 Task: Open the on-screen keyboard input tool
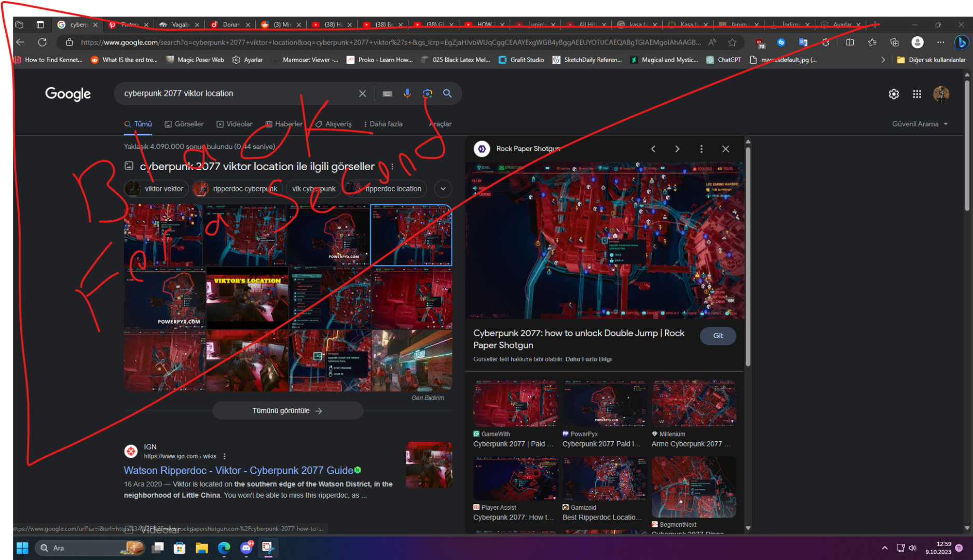(x=387, y=93)
